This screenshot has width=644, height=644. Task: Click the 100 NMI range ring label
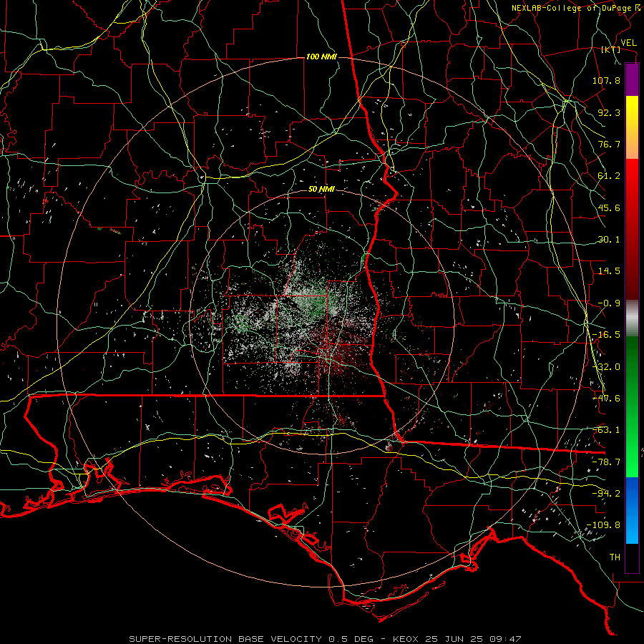pyautogui.click(x=321, y=57)
